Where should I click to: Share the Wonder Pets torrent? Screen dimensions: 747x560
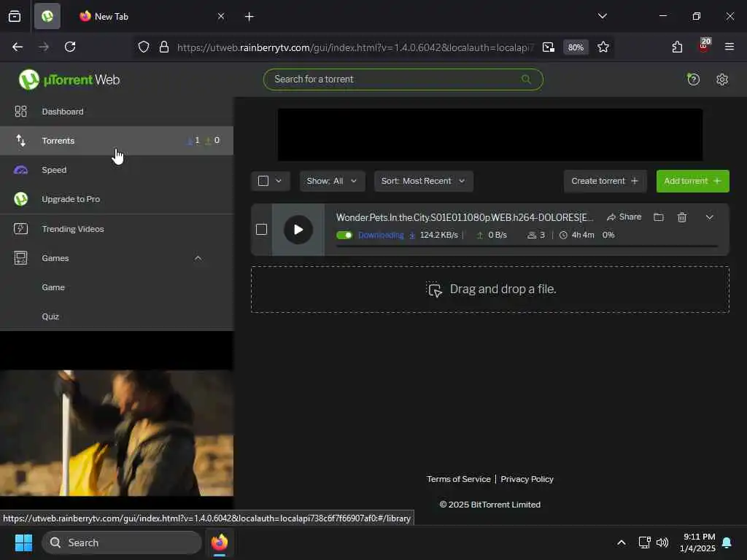[x=624, y=217]
